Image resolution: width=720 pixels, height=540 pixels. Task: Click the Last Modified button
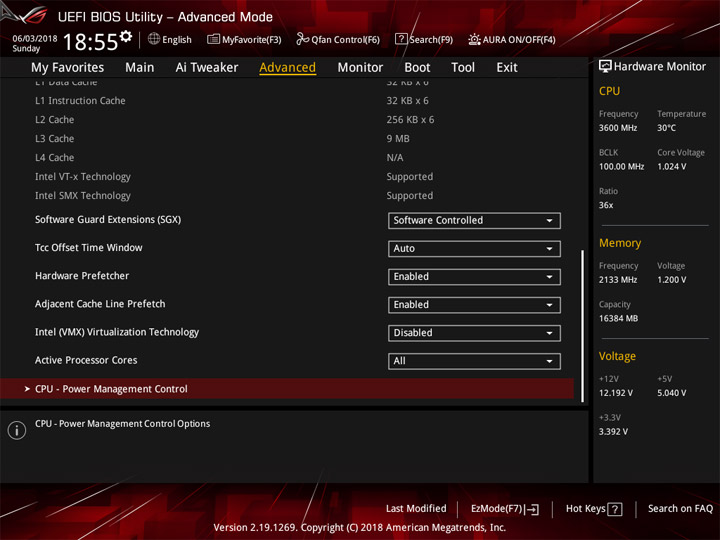pyautogui.click(x=416, y=508)
